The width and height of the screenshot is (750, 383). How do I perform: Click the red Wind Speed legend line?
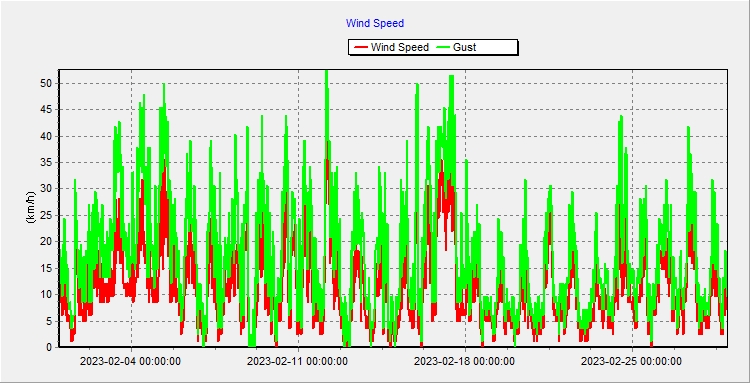tap(361, 47)
